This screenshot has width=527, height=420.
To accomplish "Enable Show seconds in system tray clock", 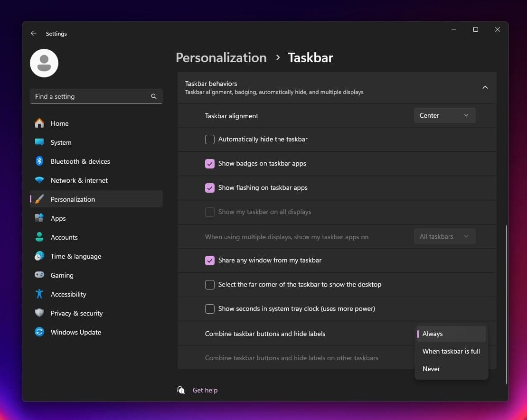I will click(x=209, y=309).
